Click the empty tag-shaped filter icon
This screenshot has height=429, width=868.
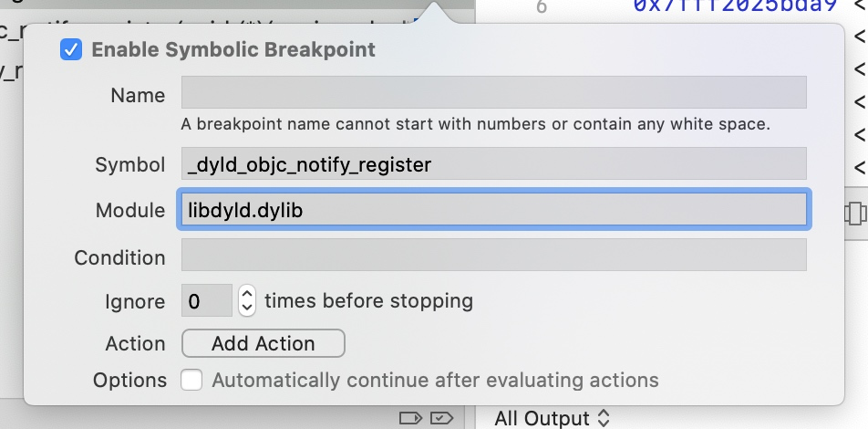pyautogui.click(x=411, y=418)
